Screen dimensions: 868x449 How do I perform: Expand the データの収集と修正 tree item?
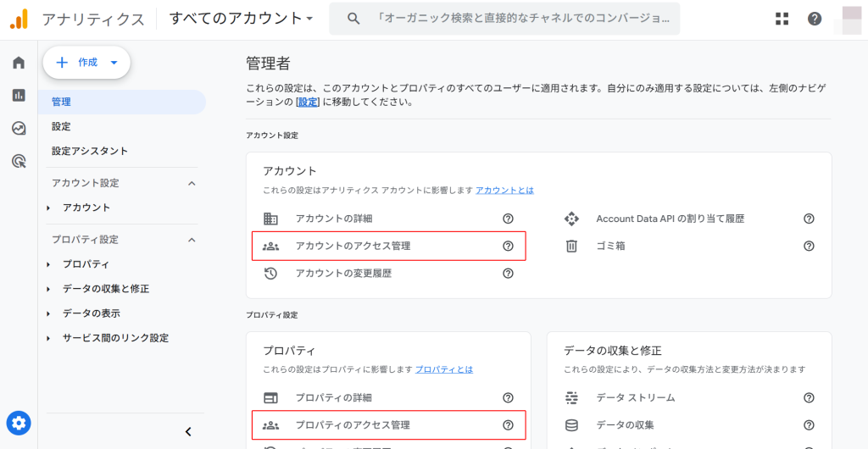tap(49, 289)
